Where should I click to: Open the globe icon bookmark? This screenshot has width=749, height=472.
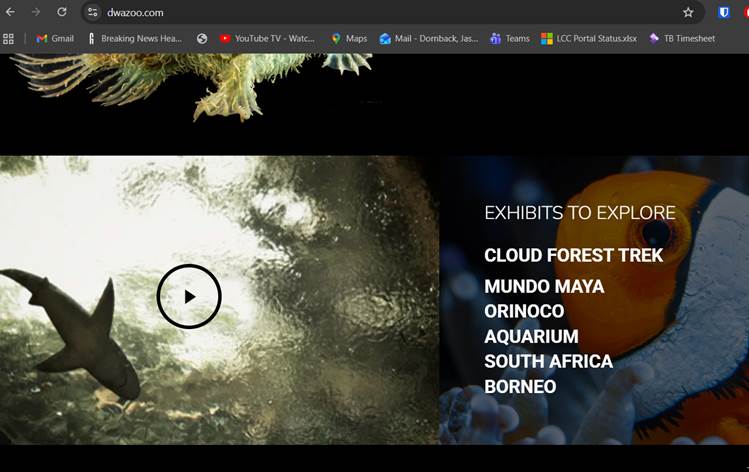[x=202, y=39]
